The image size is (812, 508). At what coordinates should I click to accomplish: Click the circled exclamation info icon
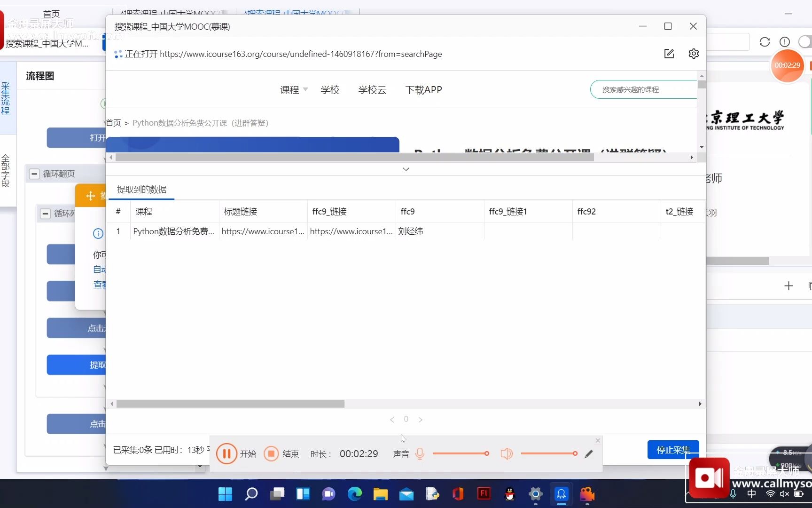[784, 42]
